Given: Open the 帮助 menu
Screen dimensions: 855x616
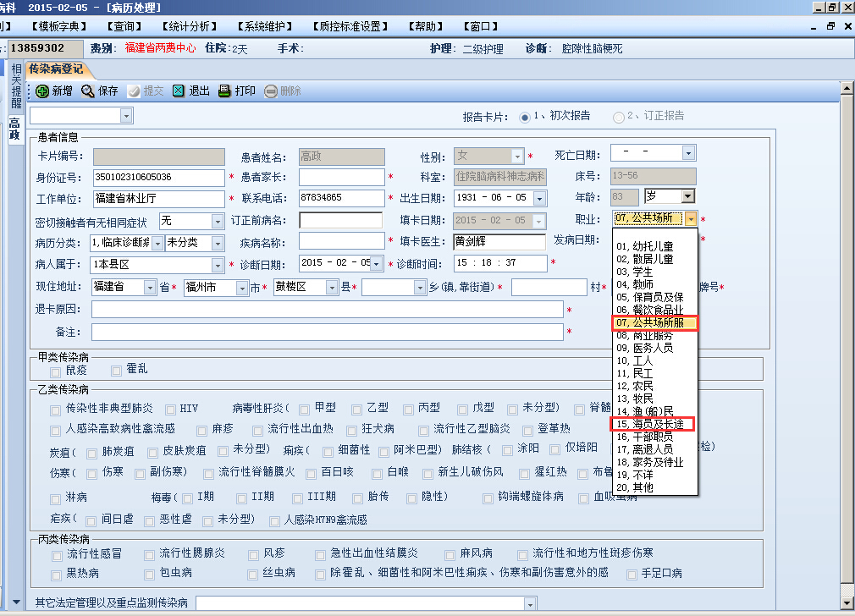Looking at the screenshot, I should coord(426,27).
